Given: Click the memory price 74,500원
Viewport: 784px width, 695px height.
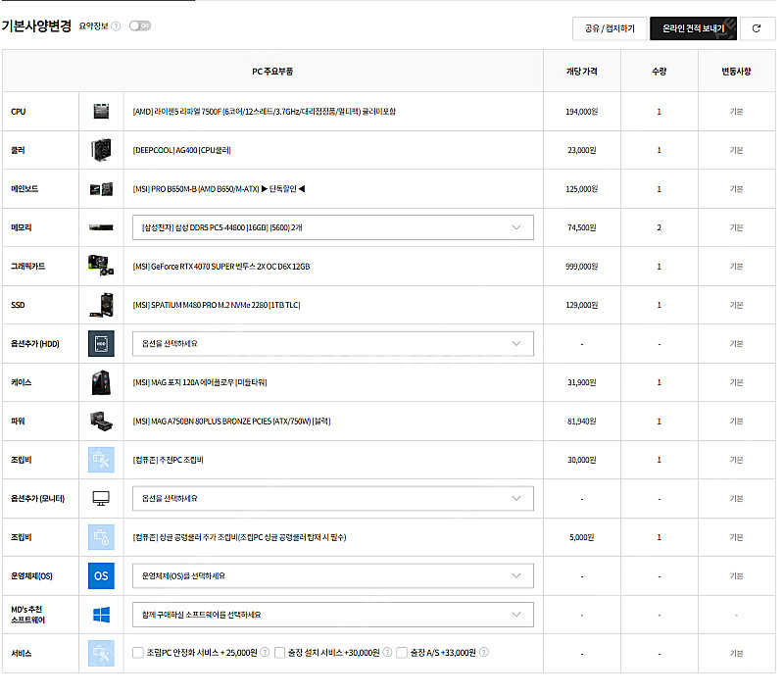Looking at the screenshot, I should click(581, 227).
